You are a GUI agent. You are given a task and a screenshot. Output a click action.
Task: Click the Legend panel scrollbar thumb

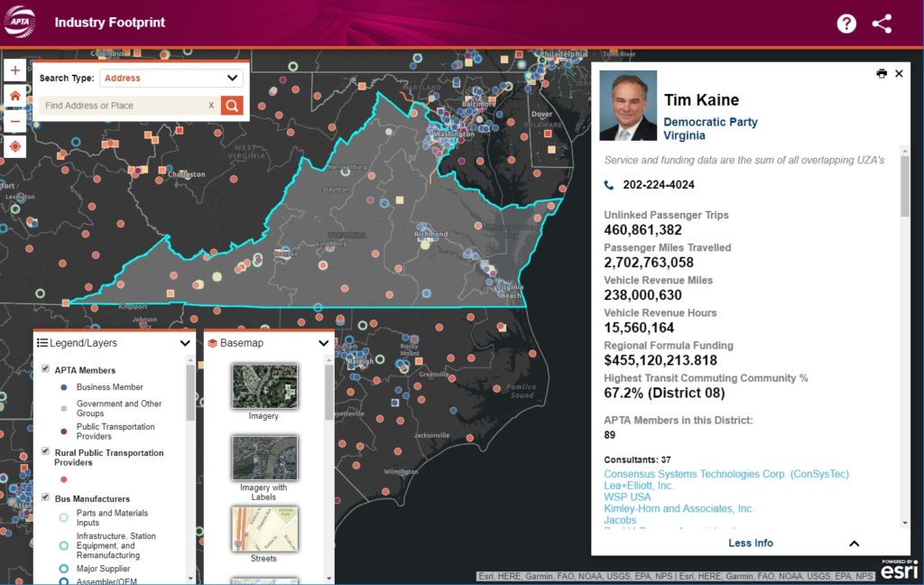[x=189, y=393]
